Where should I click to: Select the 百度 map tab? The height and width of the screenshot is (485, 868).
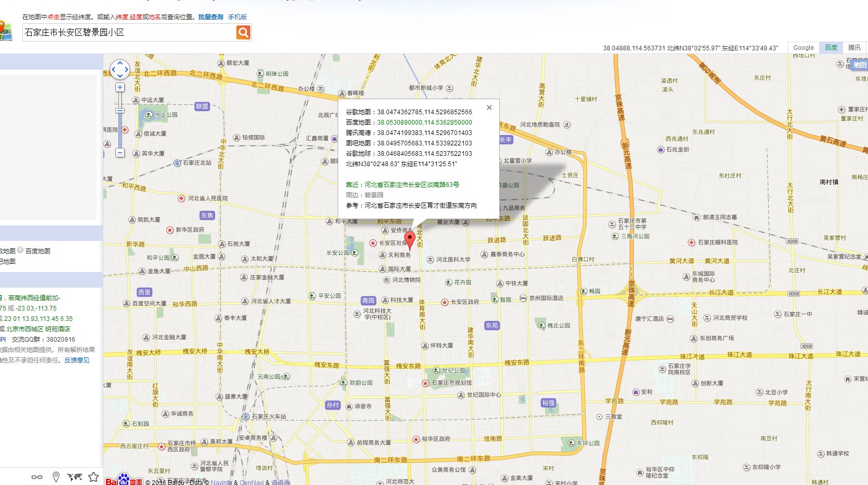click(x=831, y=48)
